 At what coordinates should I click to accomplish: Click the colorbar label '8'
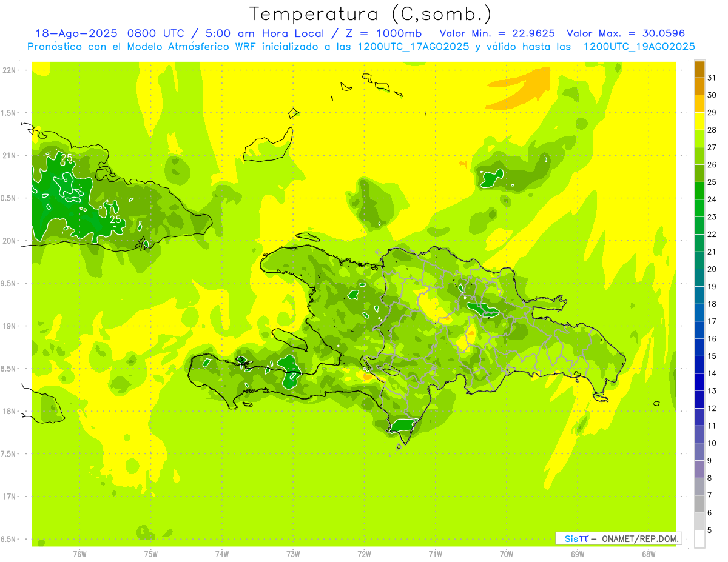pos(709,478)
